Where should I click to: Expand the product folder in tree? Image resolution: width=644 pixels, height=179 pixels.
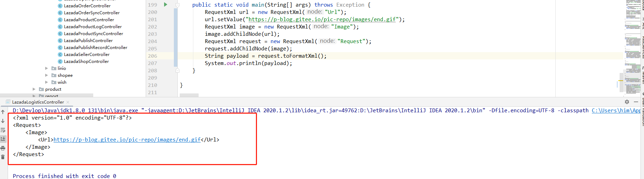[34, 89]
